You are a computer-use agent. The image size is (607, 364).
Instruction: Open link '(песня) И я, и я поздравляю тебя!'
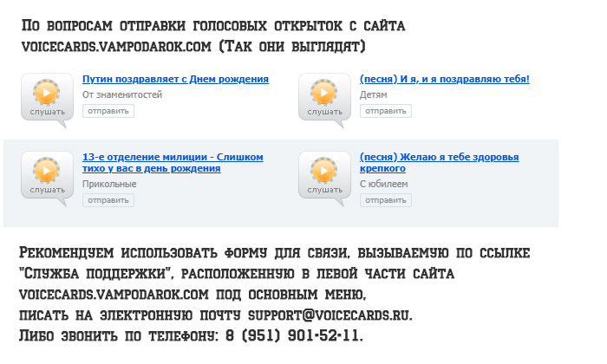444,79
